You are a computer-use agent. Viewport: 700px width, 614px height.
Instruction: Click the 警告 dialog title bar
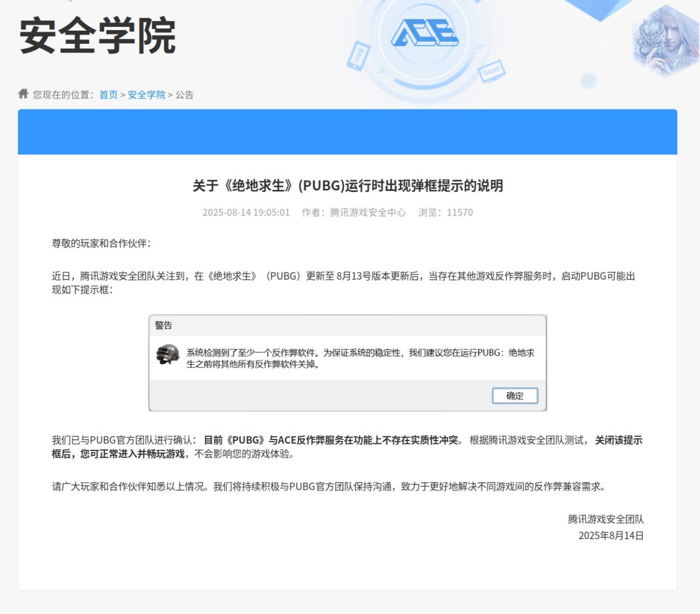(164, 325)
